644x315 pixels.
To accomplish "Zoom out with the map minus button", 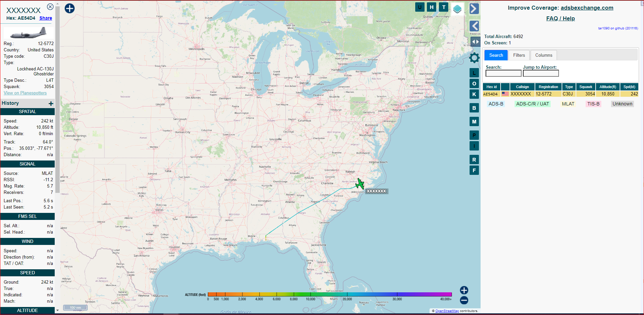I will click(x=464, y=300).
